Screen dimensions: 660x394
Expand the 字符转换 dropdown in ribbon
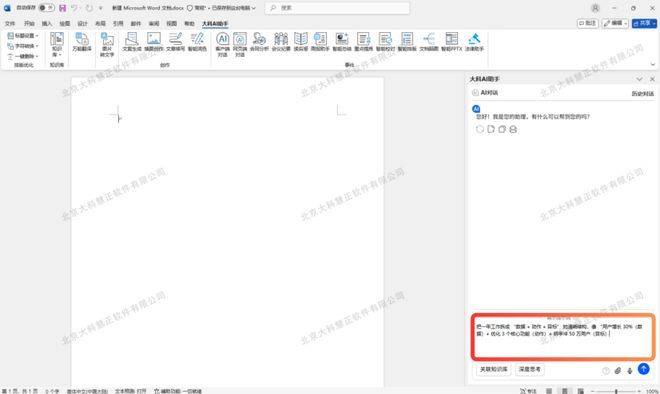click(x=23, y=46)
